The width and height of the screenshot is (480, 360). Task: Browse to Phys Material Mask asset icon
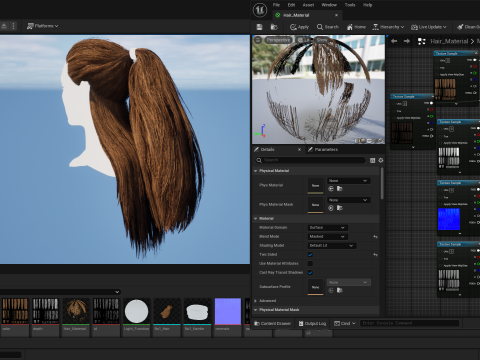pos(339,208)
